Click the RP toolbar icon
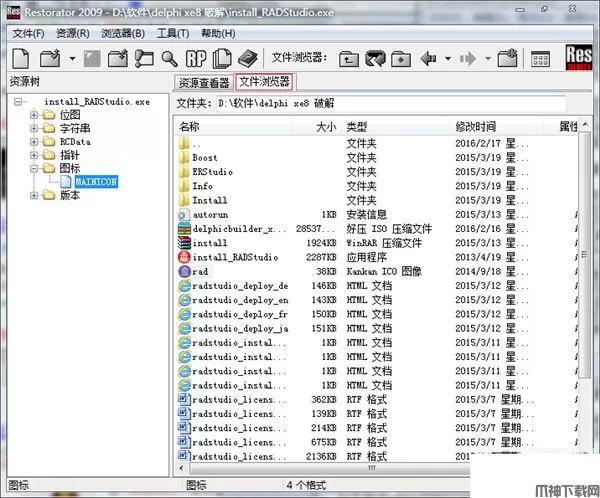The height and width of the screenshot is (498, 600). tap(198, 59)
